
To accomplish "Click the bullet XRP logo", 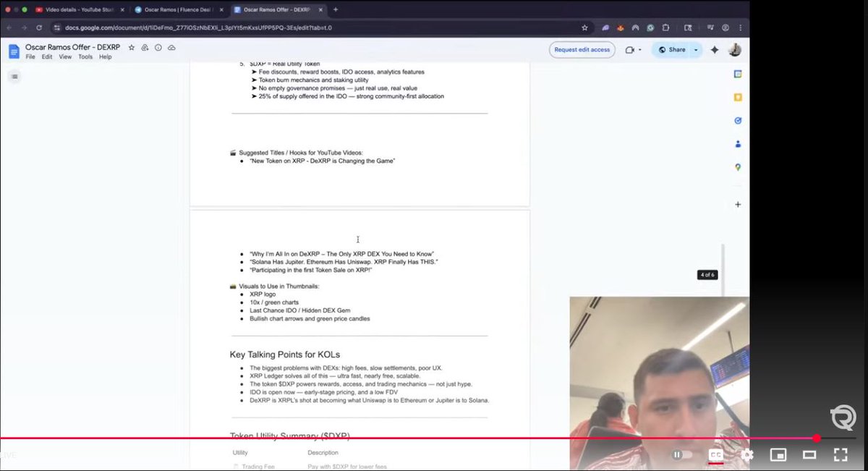I will pos(263,294).
